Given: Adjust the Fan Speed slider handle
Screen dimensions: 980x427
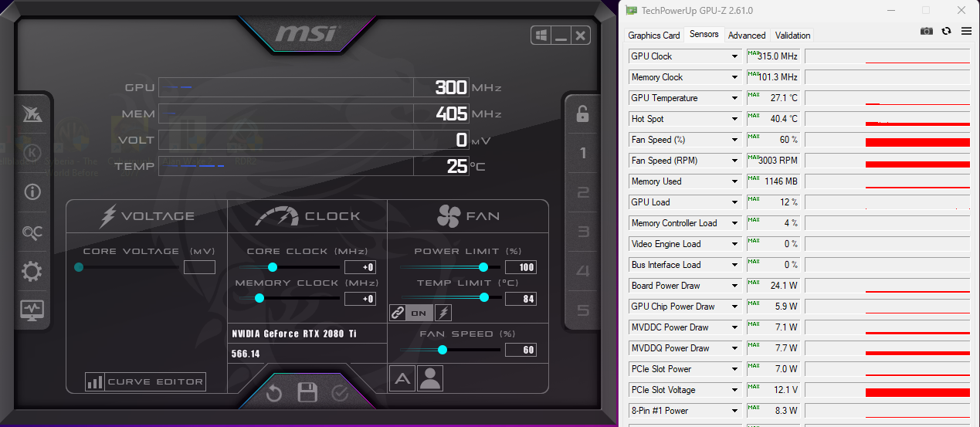Looking at the screenshot, I should click(443, 350).
